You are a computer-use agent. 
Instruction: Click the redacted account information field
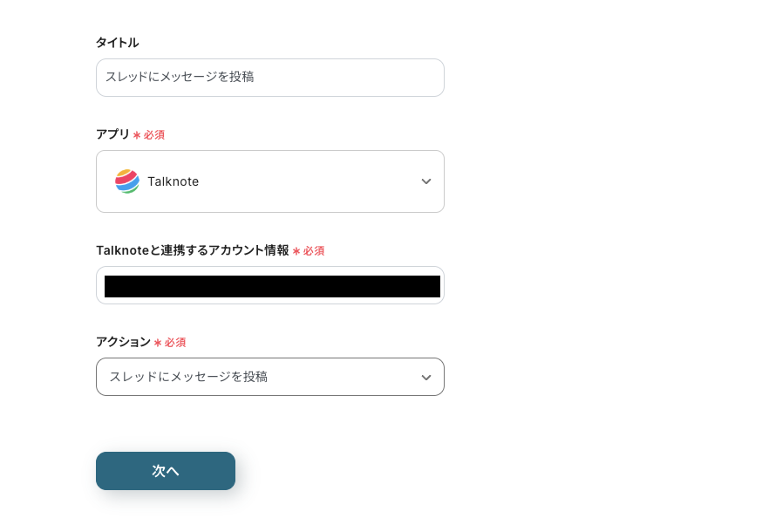coord(270,285)
